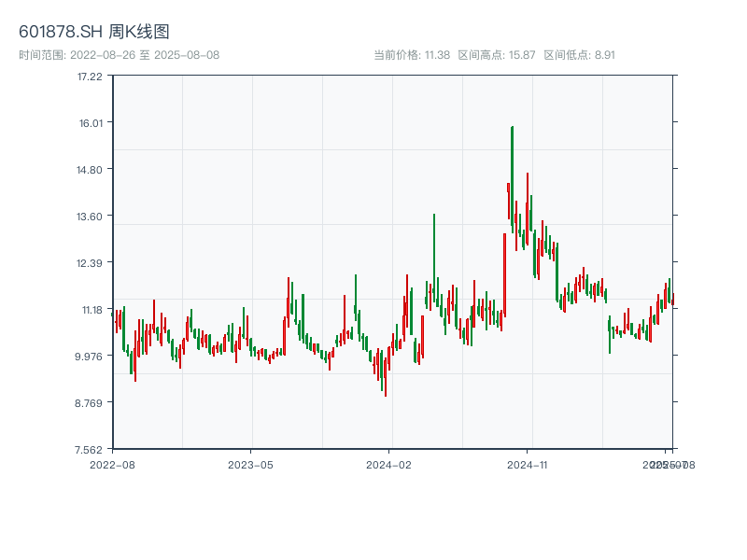Click the 14.80 y-axis tick label

tap(90, 169)
